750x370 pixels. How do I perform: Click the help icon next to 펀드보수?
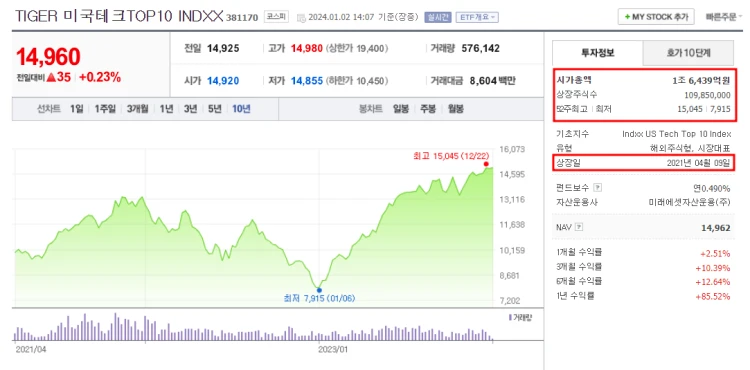[x=597, y=187]
